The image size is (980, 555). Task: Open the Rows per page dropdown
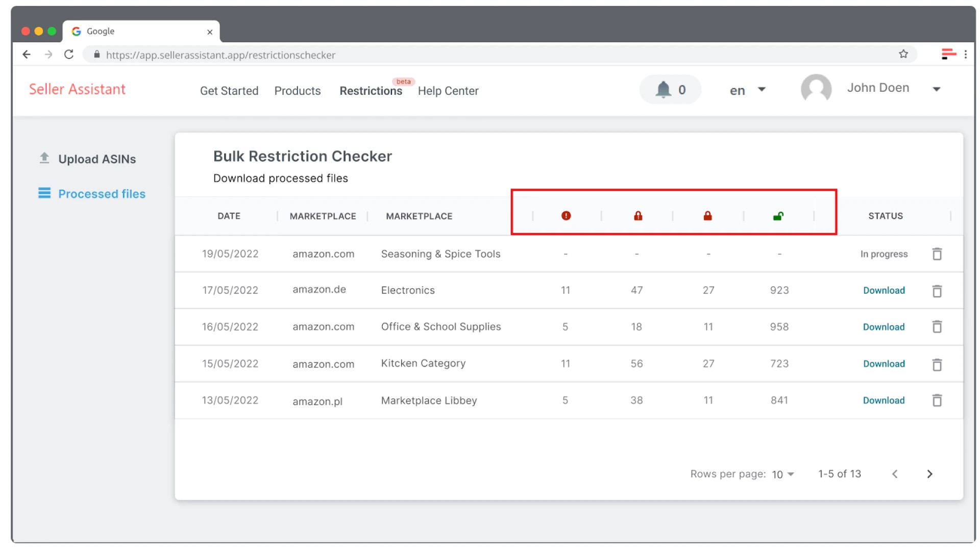coord(782,474)
